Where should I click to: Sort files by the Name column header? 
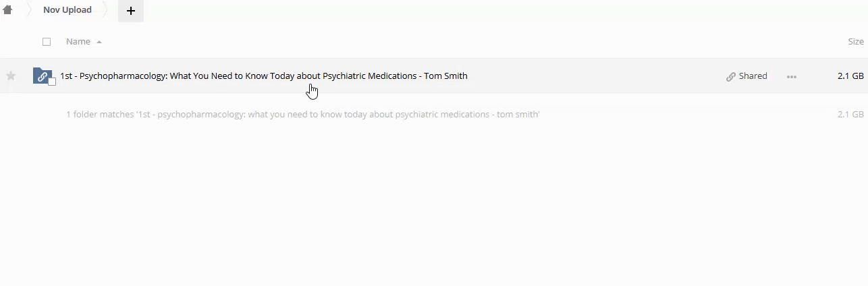(x=78, y=42)
